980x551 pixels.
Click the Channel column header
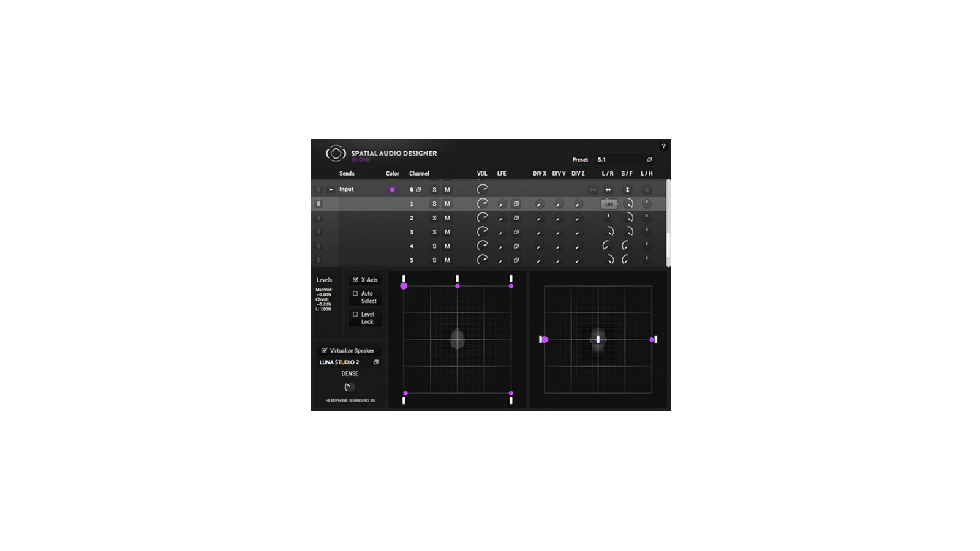pos(419,174)
